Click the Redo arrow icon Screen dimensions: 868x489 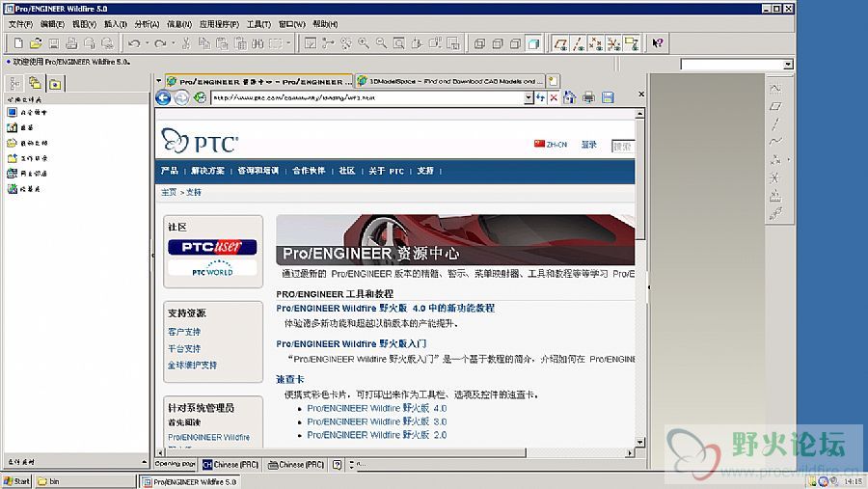[160, 43]
